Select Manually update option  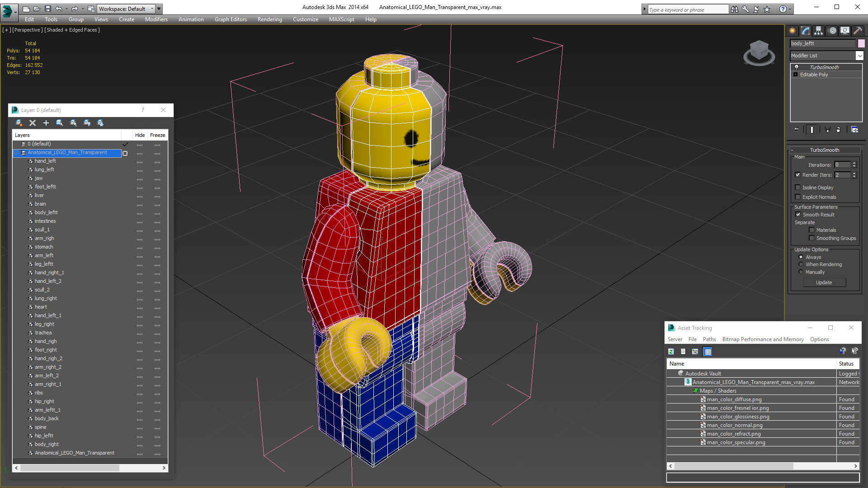tap(801, 272)
